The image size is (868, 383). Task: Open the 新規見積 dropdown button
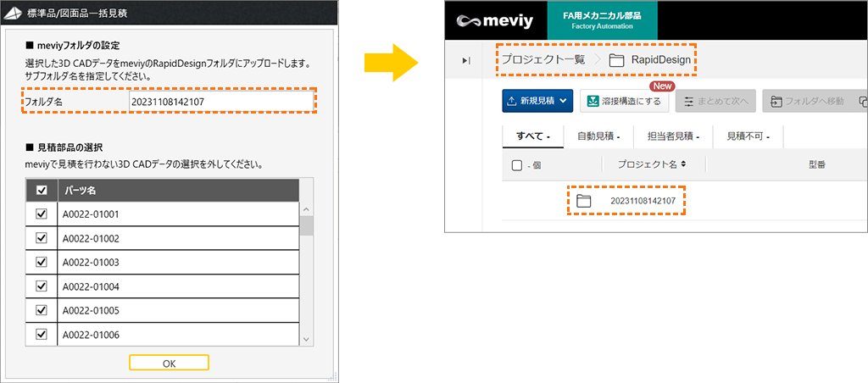point(537,101)
